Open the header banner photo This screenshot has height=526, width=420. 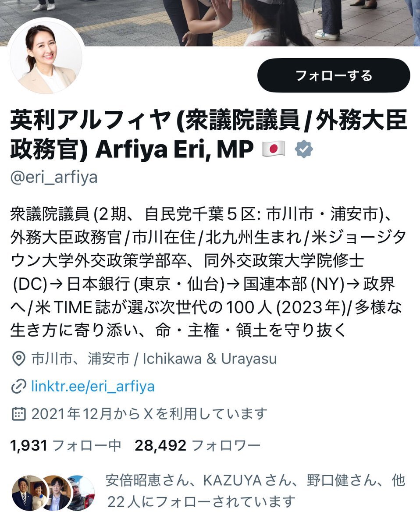(210, 23)
